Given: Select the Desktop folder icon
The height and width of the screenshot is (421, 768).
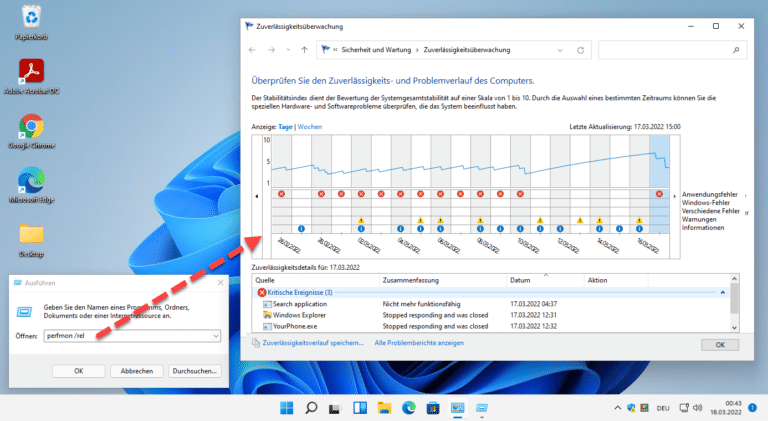Looking at the screenshot, I should (x=31, y=240).
